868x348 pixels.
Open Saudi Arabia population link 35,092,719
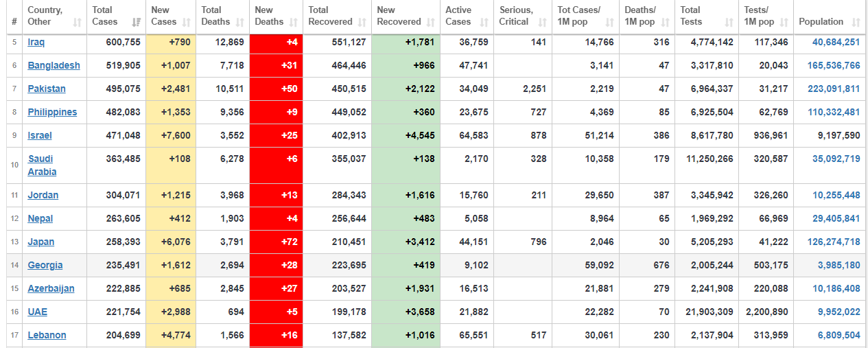pos(836,159)
